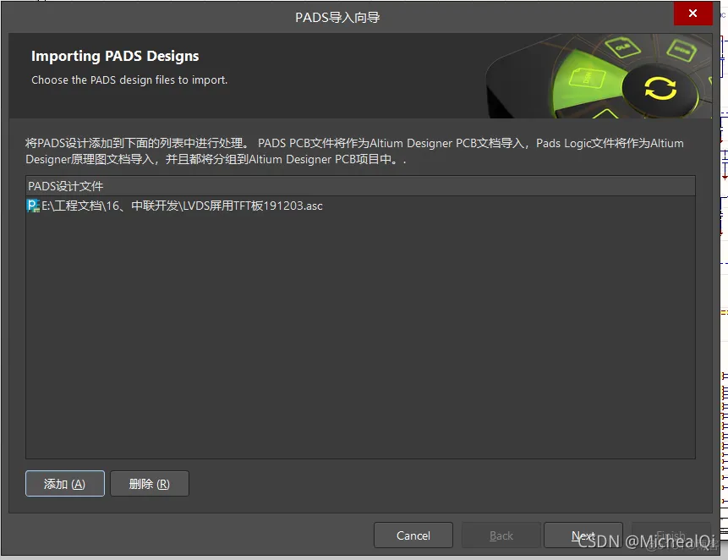
Task: Click the PADS导入向导 title bar
Action: (x=337, y=17)
